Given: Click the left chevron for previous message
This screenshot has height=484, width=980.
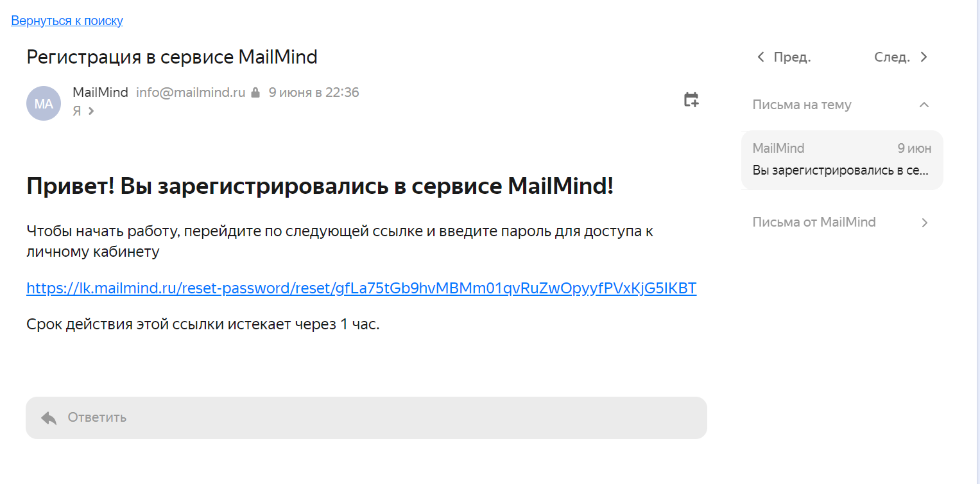Looking at the screenshot, I should 761,57.
